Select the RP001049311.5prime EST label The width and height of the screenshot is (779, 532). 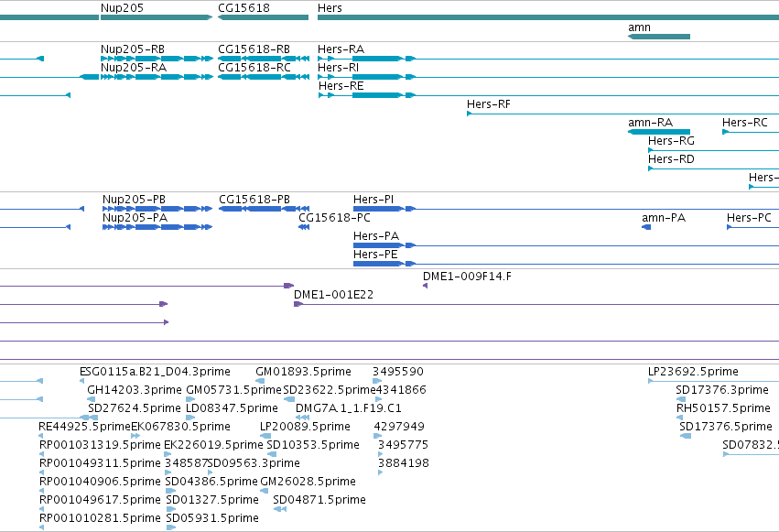(101, 463)
